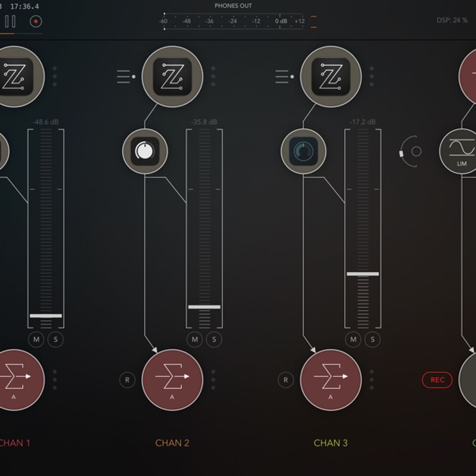
Task: Click the PHONES OUT meter label
Action: pyautogui.click(x=233, y=6)
